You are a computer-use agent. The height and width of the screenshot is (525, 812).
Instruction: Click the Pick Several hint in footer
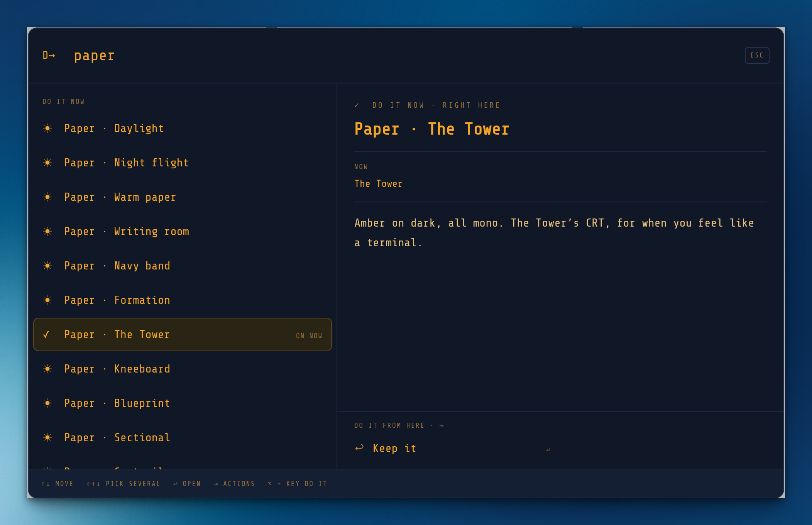(x=123, y=484)
